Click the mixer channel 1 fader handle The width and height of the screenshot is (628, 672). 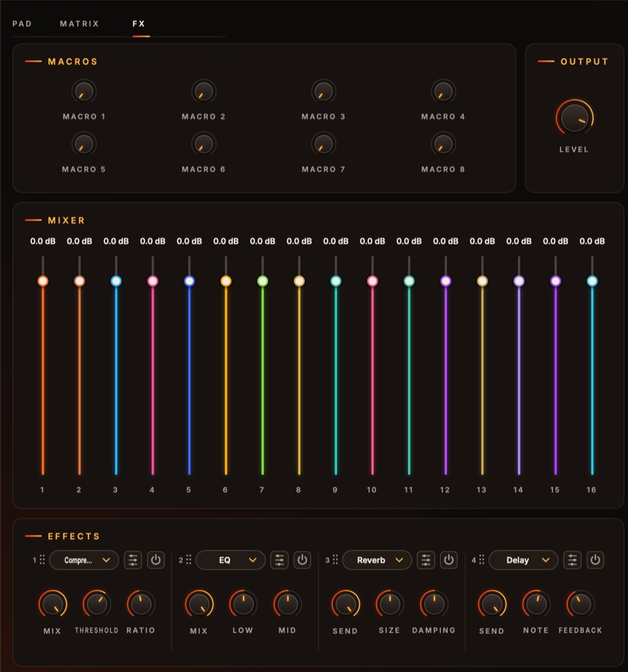(x=43, y=281)
